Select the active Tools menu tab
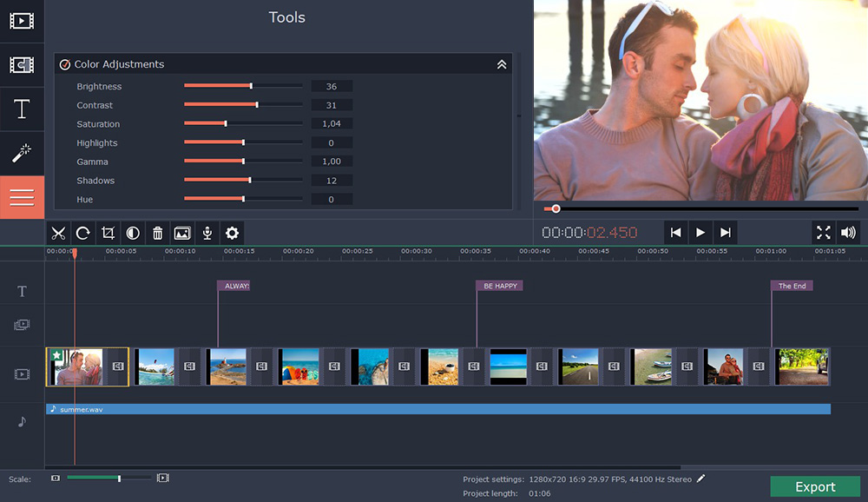The image size is (868, 502). tap(22, 197)
